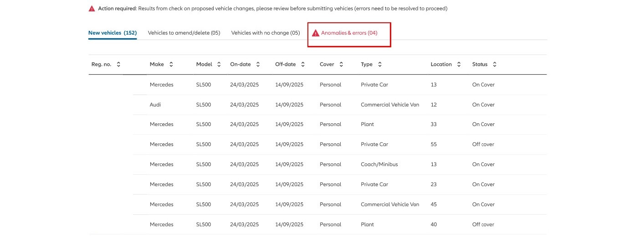Screen dimensions: 644x238
Task: Click the Make column sort arrows
Action: [x=171, y=65]
